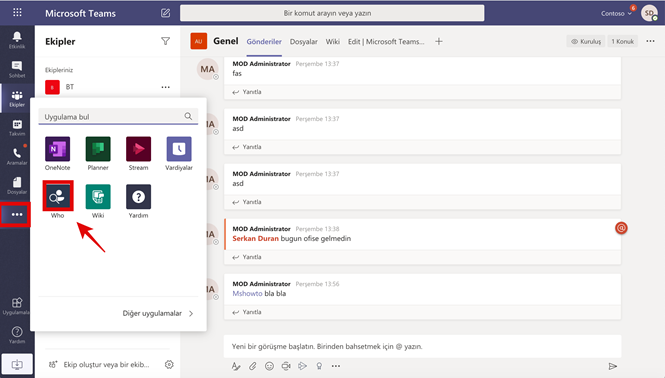Send the message with arrow icon

point(612,366)
